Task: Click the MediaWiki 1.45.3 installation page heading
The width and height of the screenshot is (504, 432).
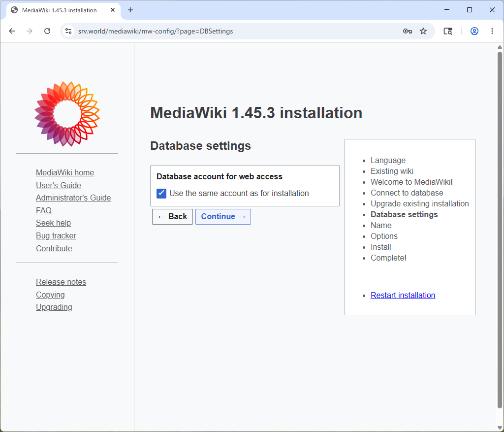Action: tap(256, 113)
